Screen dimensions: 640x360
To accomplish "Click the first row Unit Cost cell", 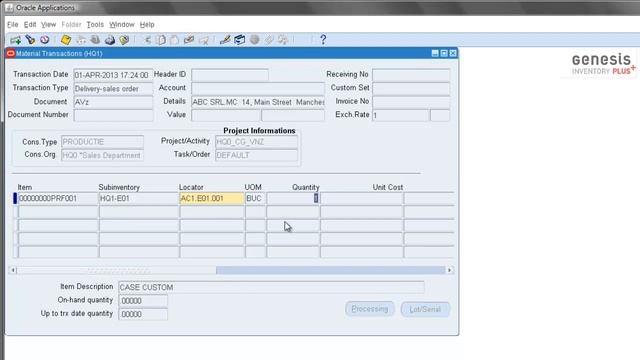I will point(362,198).
